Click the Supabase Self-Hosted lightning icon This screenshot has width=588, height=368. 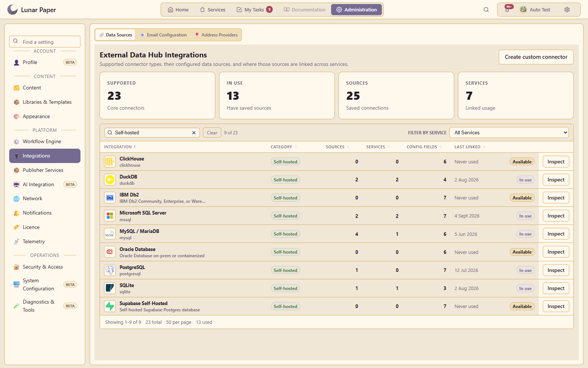tap(110, 306)
